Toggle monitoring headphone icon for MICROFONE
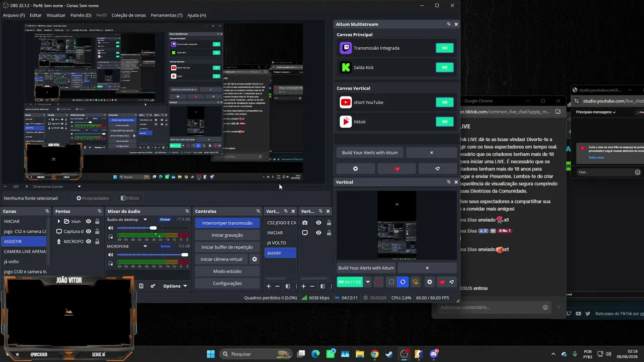The width and height of the screenshot is (644, 362). (111, 263)
